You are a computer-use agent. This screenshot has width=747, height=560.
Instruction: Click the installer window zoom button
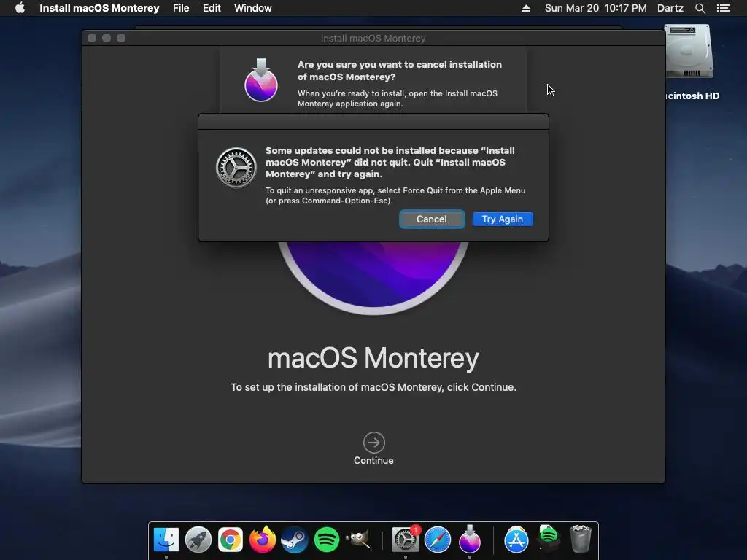pyautogui.click(x=121, y=38)
